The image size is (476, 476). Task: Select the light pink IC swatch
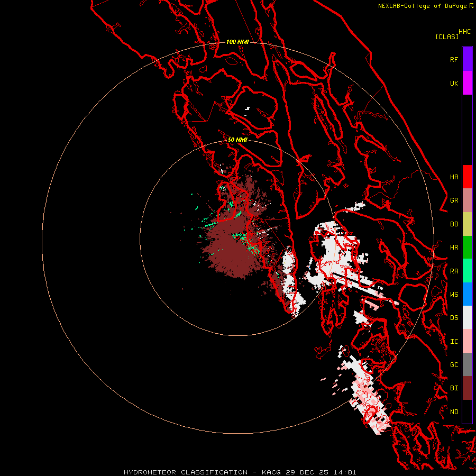(x=467, y=341)
